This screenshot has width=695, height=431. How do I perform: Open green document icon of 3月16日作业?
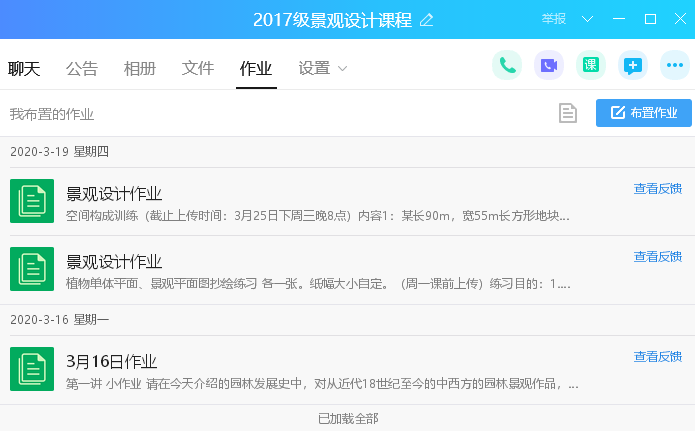32,369
